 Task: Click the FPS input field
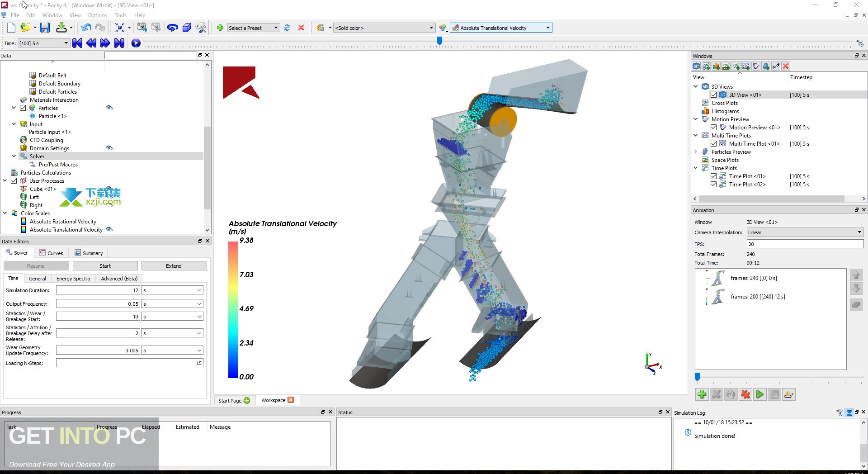[x=805, y=244]
